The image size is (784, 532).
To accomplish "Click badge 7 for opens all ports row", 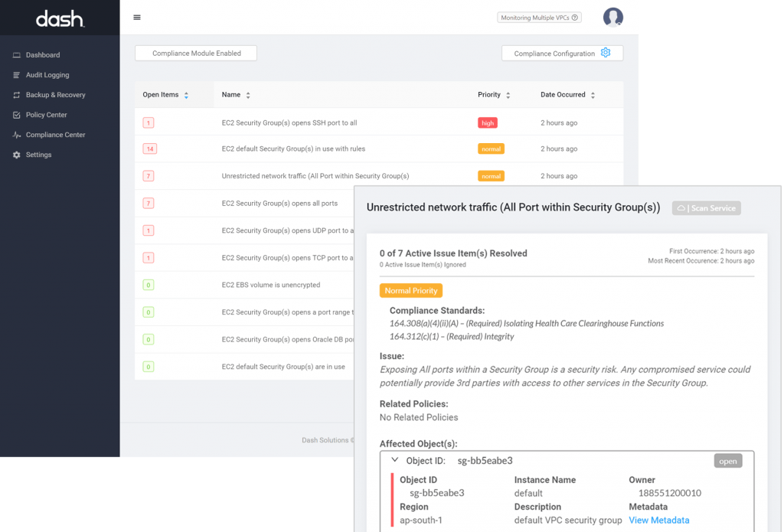I will [x=148, y=204].
